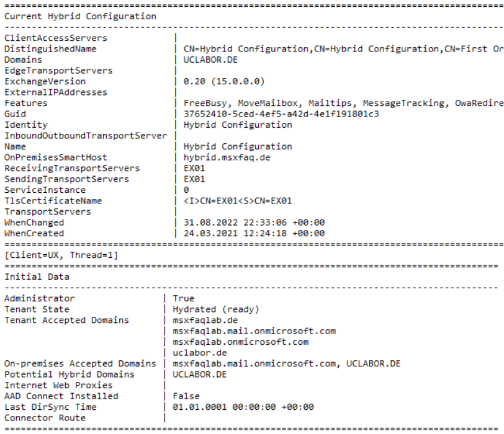Screen dimensions: 504x434
Task: Select the ReceivingTransportServers value EX01
Action: [194, 168]
